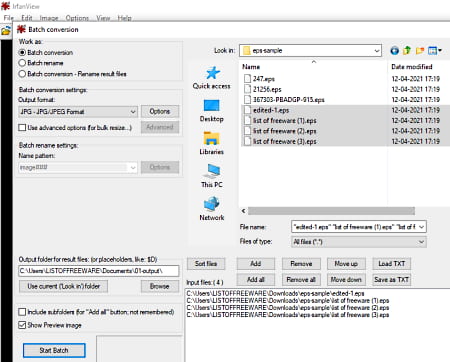Click the Move up button
450x362 pixels.
click(x=346, y=264)
